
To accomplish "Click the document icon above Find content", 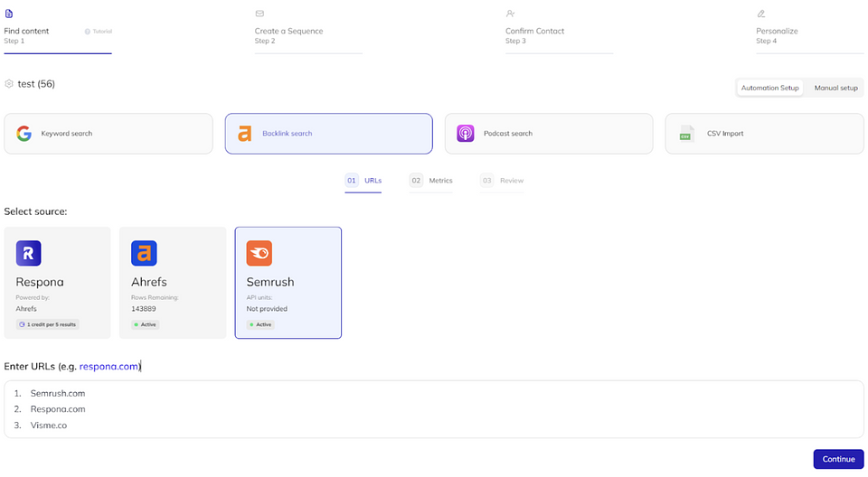I will pyautogui.click(x=9, y=14).
